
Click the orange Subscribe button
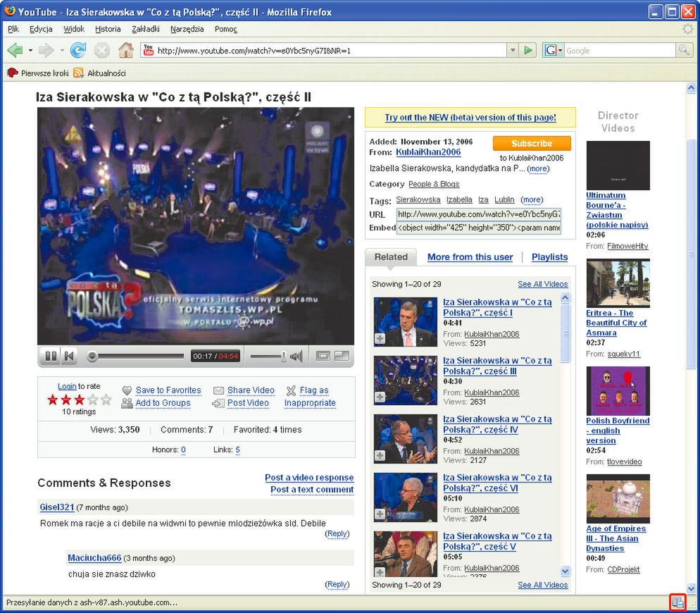point(532,144)
